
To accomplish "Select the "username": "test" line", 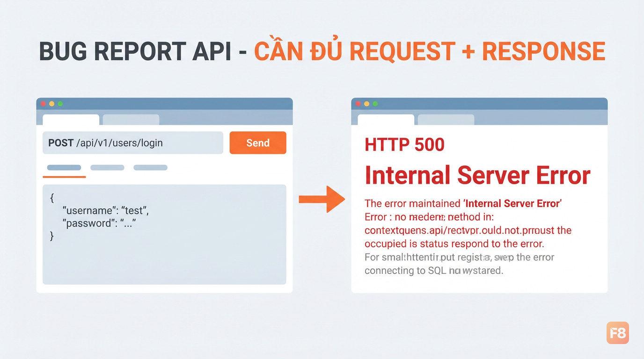I will (x=105, y=210).
